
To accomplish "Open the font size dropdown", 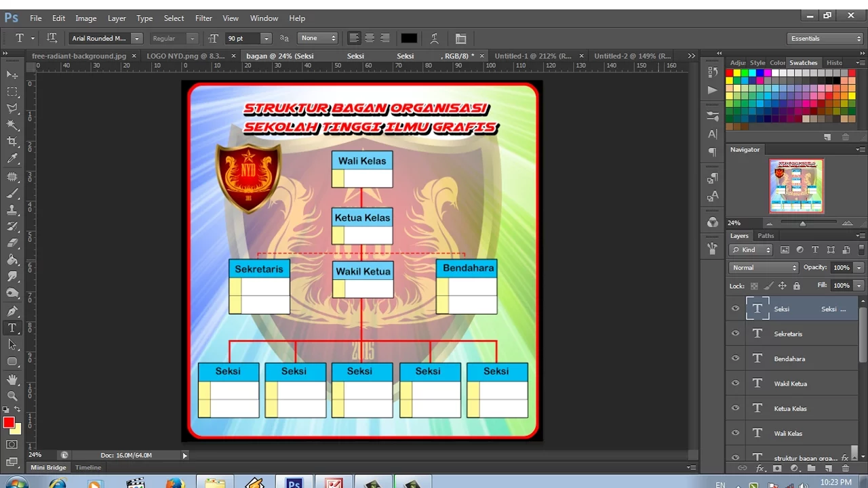I will (x=266, y=39).
